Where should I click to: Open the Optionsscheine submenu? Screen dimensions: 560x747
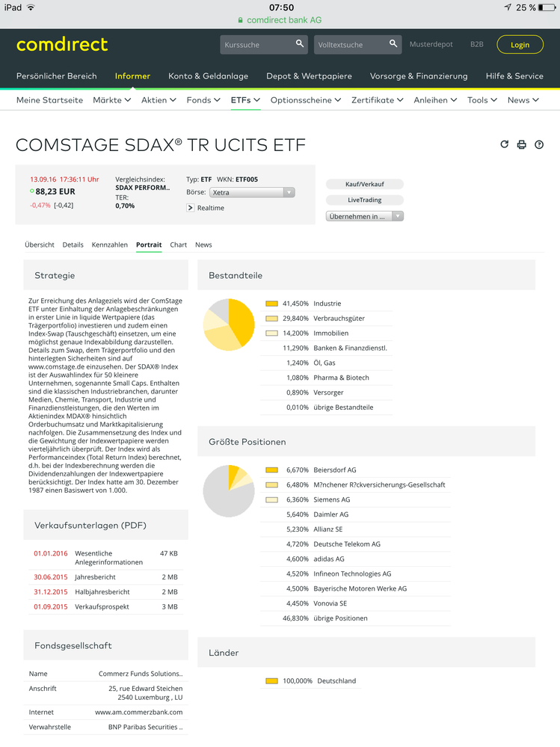click(305, 99)
